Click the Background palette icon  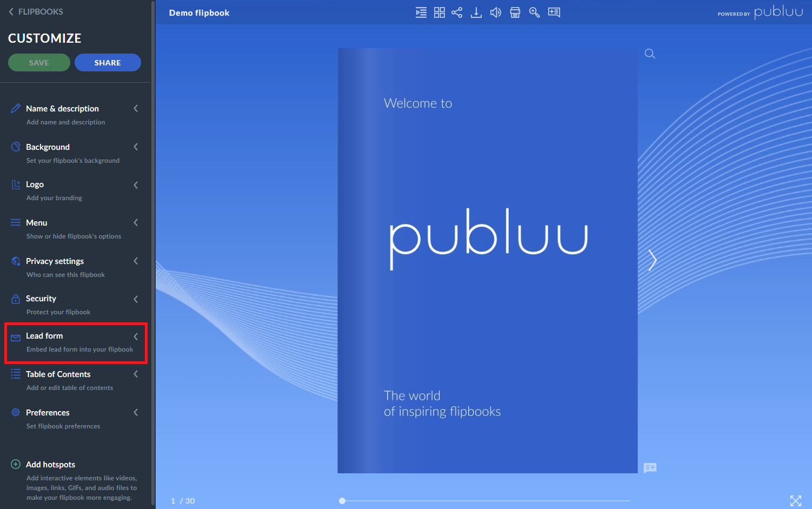coord(16,147)
